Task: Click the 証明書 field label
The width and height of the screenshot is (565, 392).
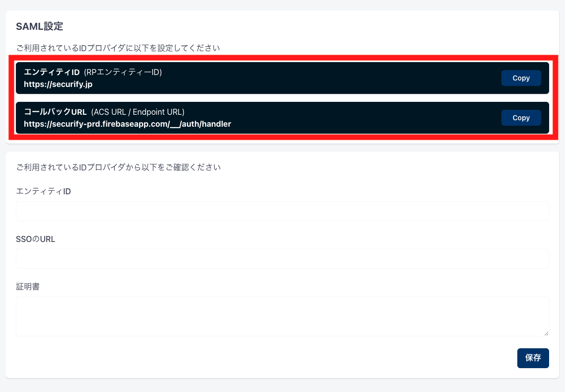Action: [28, 287]
